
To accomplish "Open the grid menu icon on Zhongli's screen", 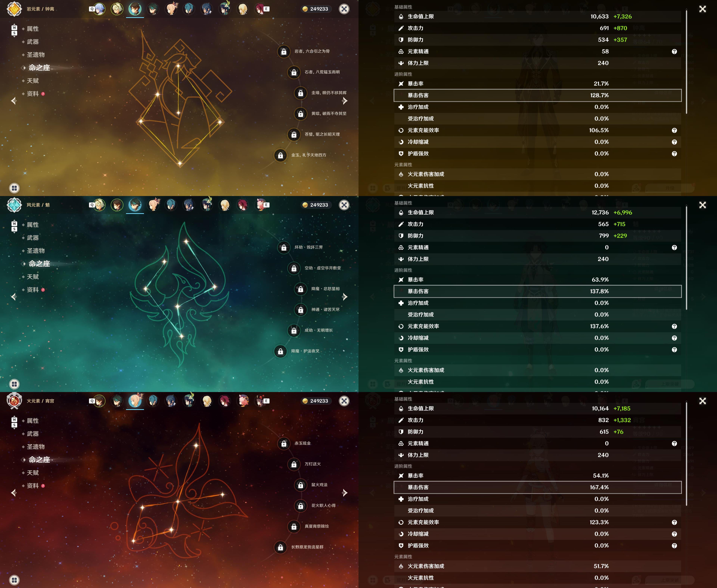I will coord(14,188).
